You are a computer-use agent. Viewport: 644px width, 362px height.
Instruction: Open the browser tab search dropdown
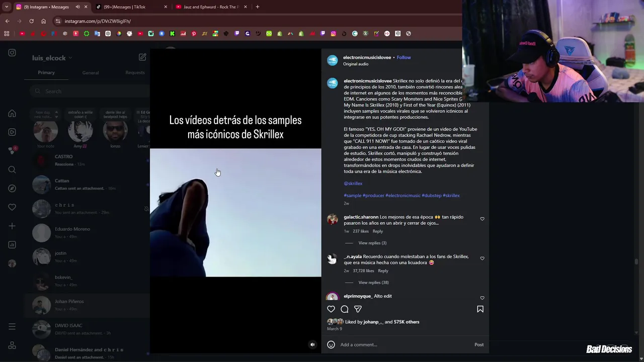click(x=7, y=7)
